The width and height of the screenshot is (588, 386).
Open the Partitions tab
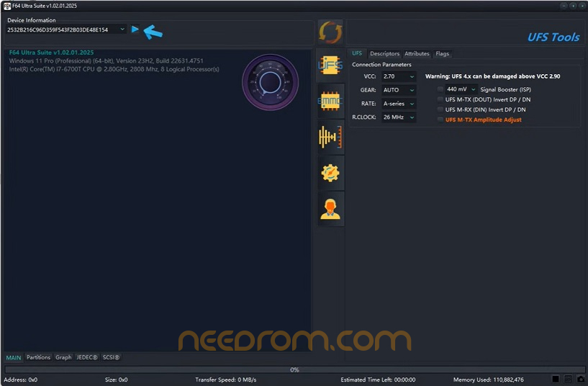click(x=39, y=357)
